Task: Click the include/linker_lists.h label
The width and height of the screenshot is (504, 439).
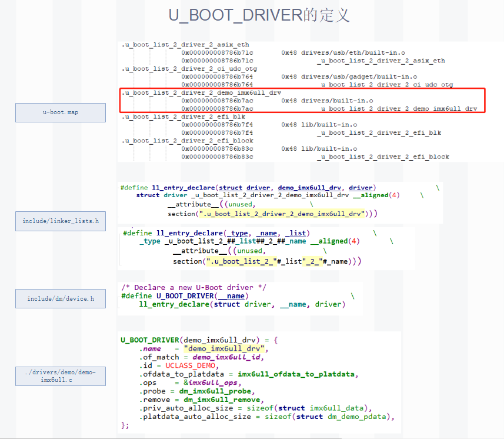Action: pyautogui.click(x=60, y=221)
